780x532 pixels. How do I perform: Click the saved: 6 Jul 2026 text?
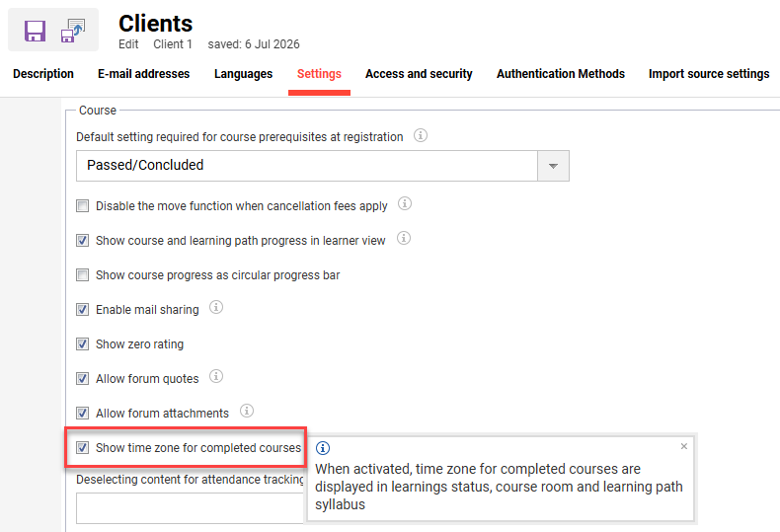click(254, 44)
